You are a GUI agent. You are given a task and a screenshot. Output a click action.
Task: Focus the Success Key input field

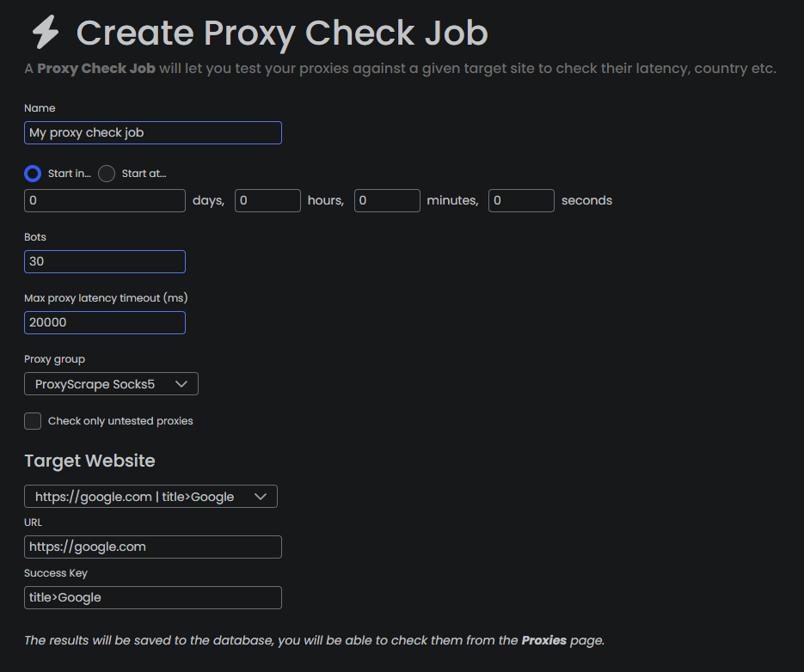[152, 597]
